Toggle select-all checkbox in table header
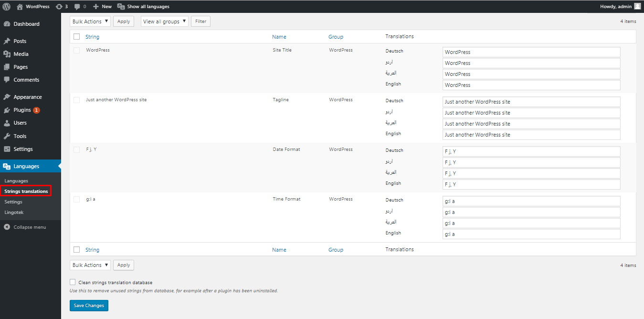This screenshot has height=319, width=644. point(76,36)
